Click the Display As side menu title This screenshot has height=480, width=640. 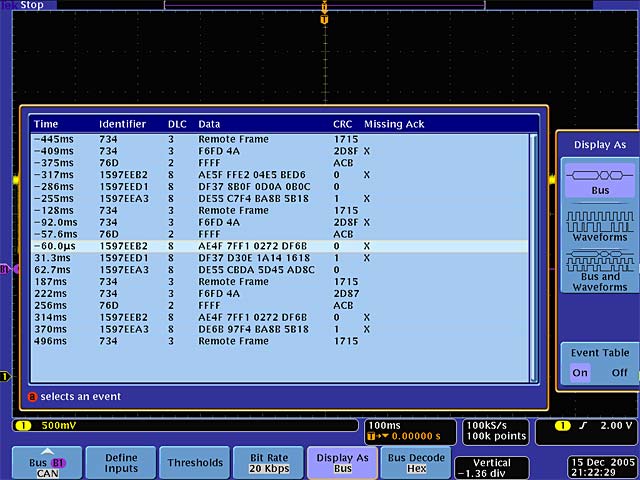600,145
